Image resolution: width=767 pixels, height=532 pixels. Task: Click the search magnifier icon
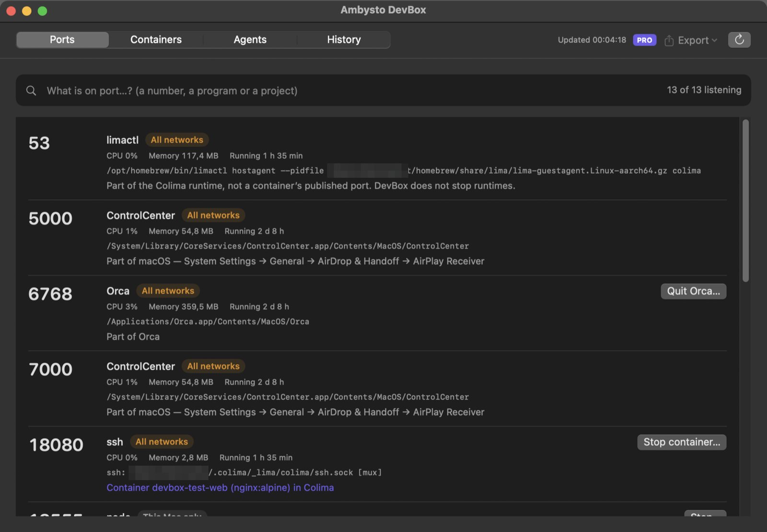[x=31, y=91]
